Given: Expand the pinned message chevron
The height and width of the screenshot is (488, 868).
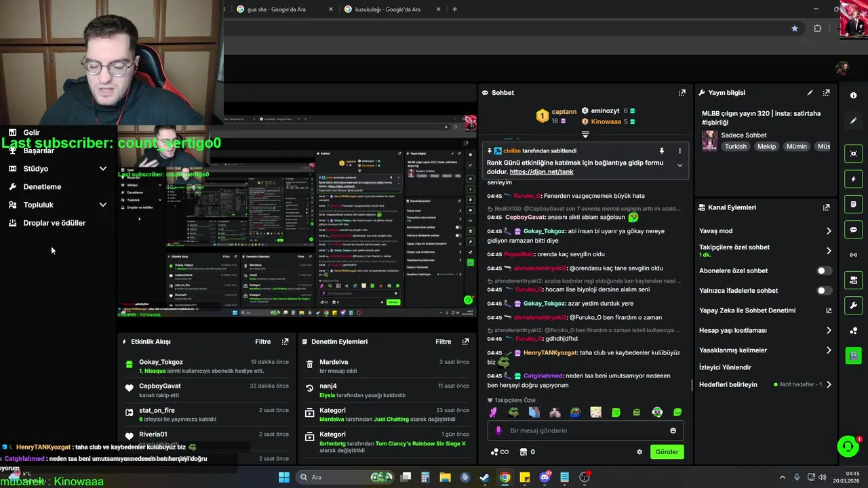Looking at the screenshot, I should (679, 165).
